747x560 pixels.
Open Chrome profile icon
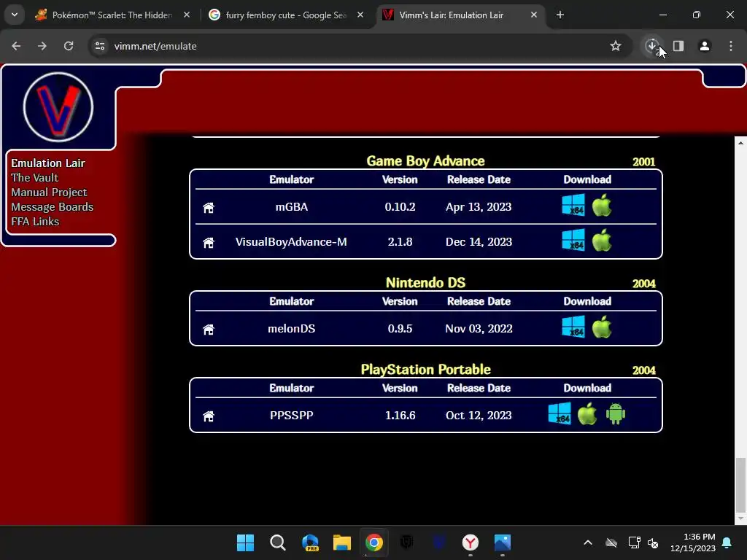(705, 46)
